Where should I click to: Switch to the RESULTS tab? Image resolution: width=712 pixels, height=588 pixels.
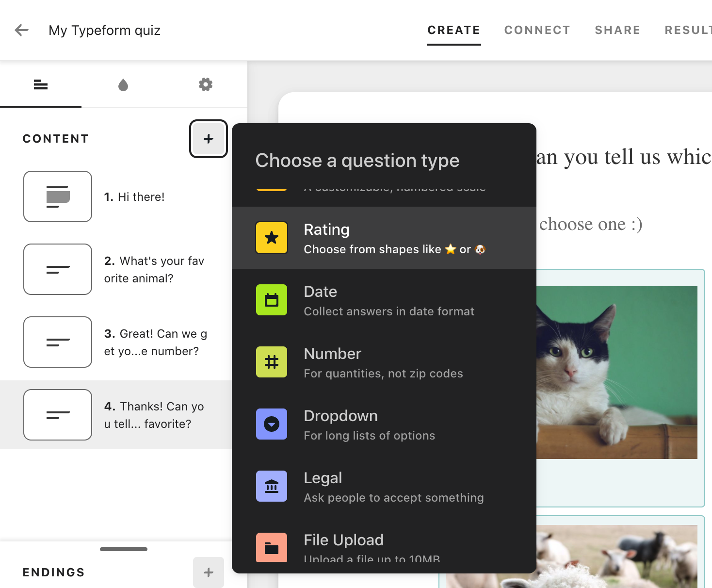[688, 30]
